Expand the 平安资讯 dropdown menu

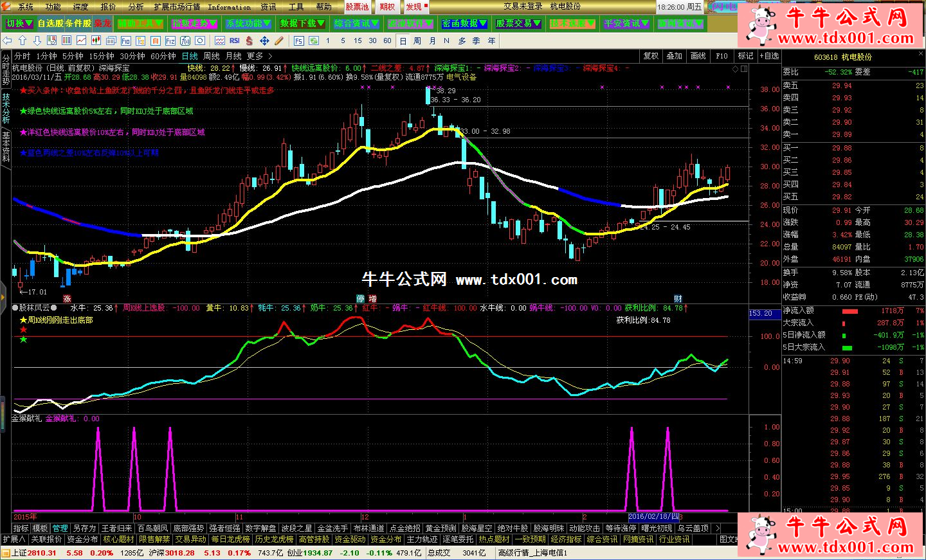point(626,24)
